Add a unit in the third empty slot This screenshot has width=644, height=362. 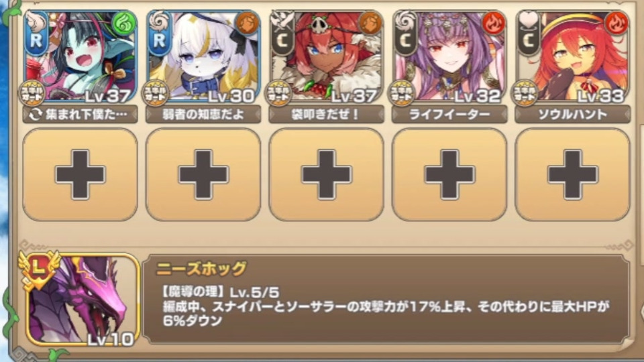coord(327,174)
